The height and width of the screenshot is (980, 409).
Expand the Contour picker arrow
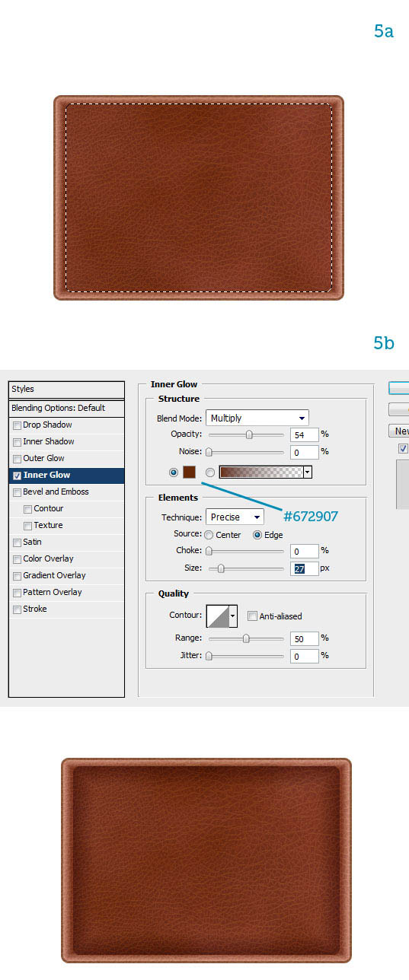tap(232, 616)
